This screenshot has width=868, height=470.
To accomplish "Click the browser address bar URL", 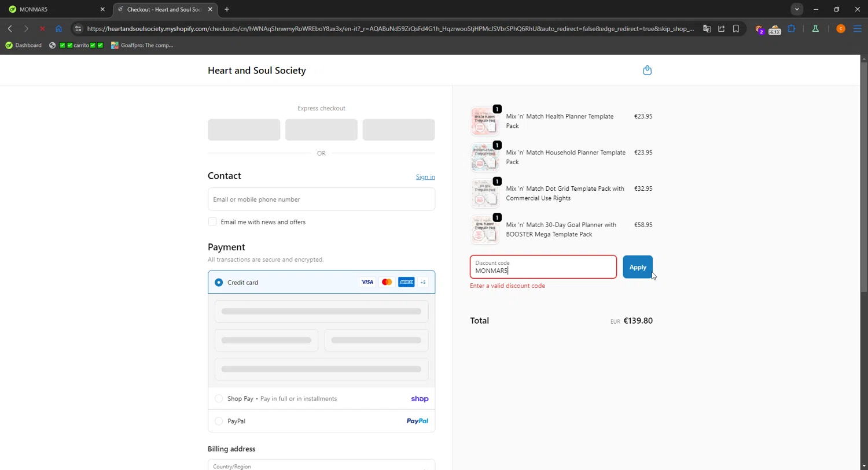I will 391,28.
